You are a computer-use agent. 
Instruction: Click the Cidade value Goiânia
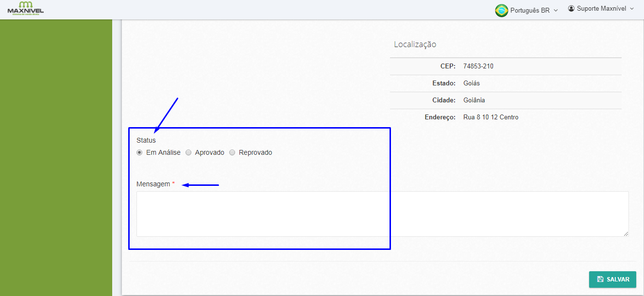pyautogui.click(x=474, y=100)
